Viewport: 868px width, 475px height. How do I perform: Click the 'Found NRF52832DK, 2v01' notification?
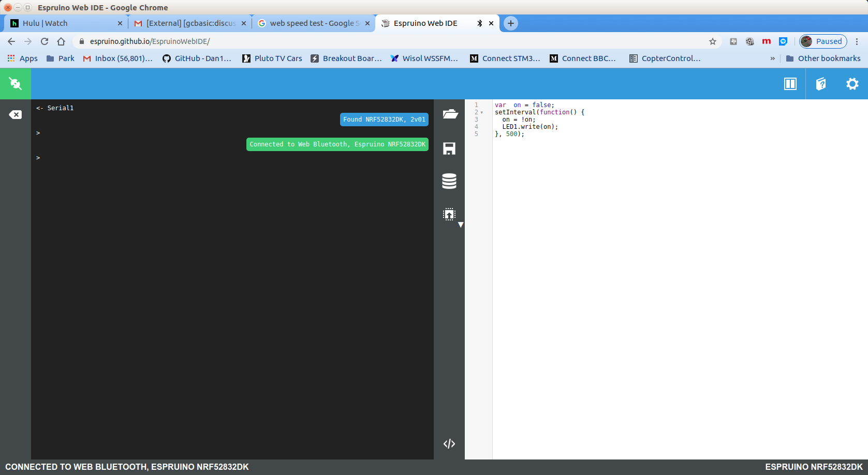point(384,120)
